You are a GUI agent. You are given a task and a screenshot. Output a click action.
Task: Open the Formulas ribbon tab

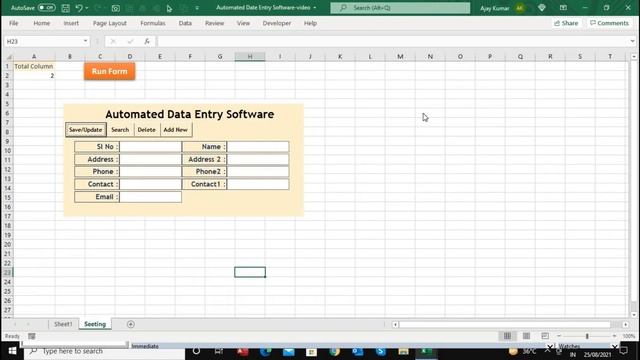[x=153, y=23]
